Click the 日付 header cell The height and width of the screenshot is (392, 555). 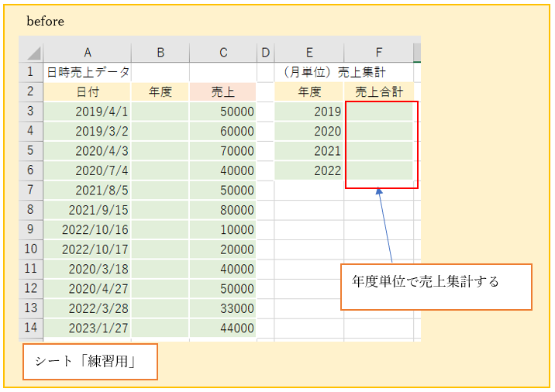[88, 92]
